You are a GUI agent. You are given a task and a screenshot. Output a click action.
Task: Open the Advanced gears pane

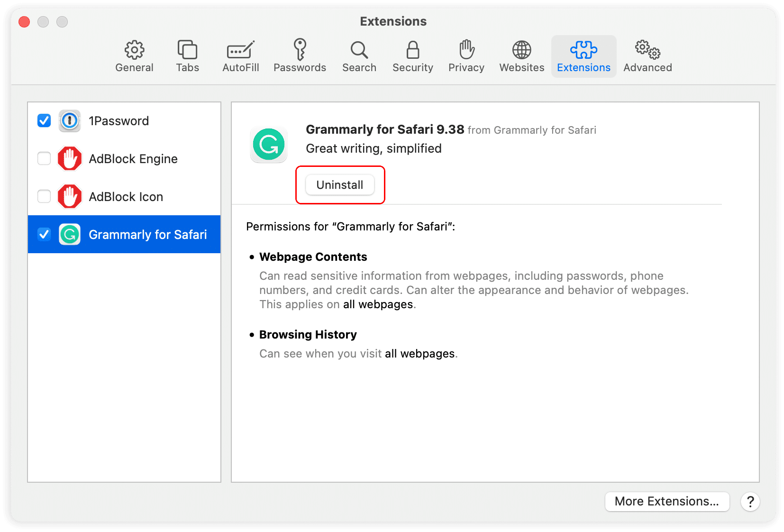coord(647,56)
